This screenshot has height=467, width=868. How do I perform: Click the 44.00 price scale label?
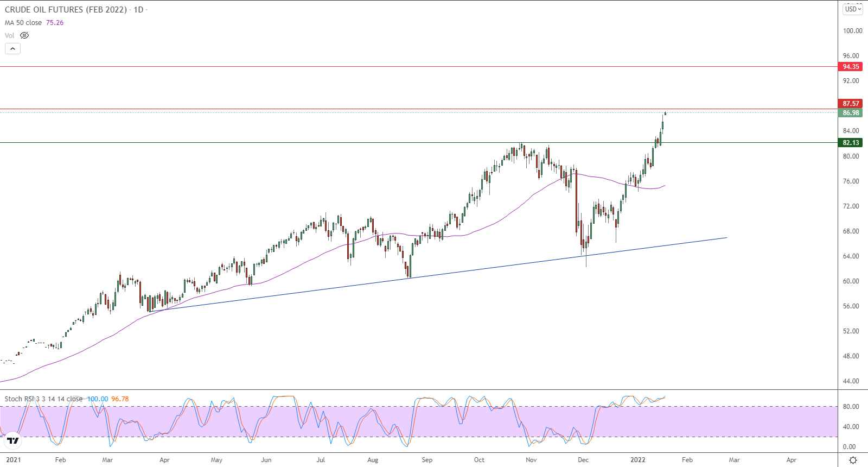[x=851, y=381]
